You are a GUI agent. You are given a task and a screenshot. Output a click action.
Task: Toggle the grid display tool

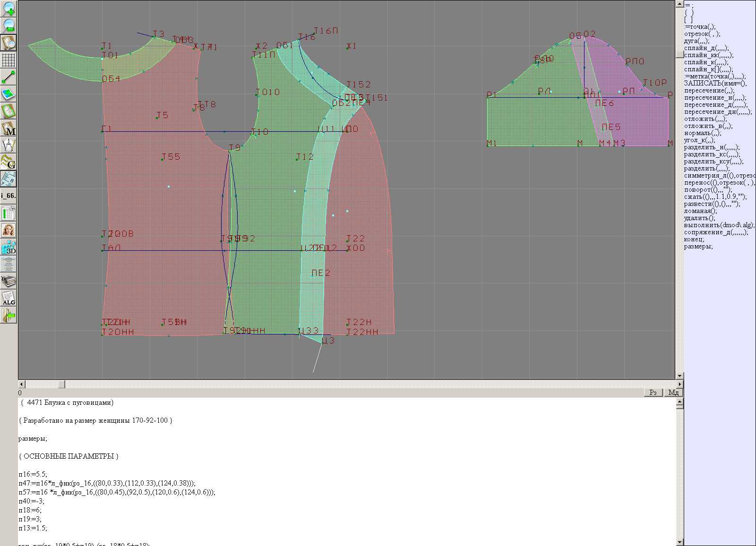(x=9, y=60)
